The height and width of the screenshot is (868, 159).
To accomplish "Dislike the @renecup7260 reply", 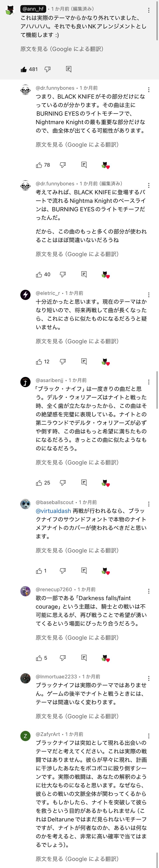I will [63, 658].
